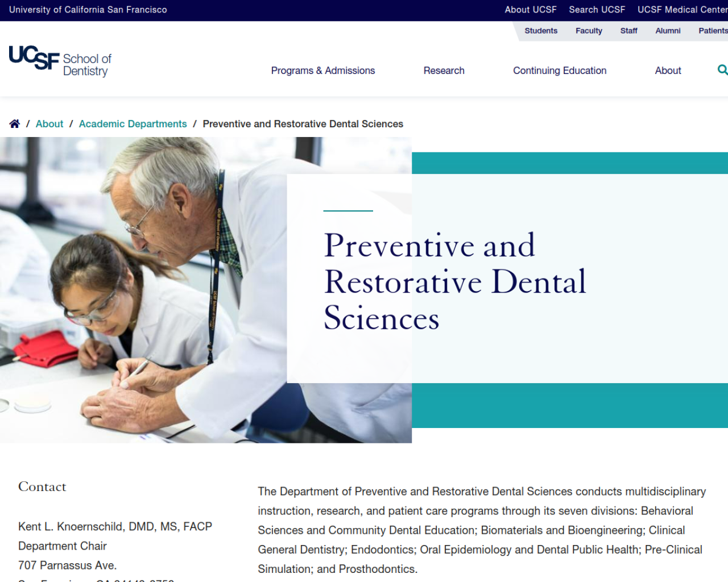
Task: Open Continuing Education menu
Action: click(x=560, y=70)
